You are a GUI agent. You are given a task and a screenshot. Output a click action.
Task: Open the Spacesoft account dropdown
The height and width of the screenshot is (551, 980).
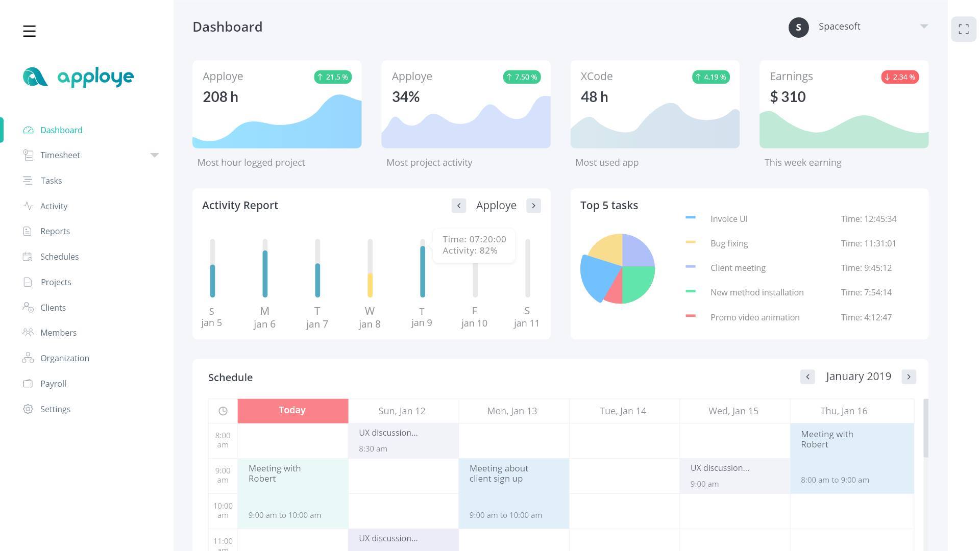923,27
